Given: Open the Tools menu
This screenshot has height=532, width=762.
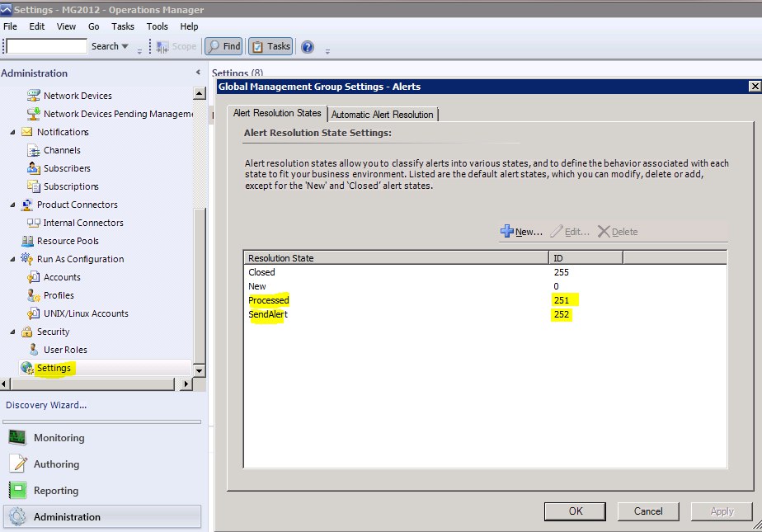Looking at the screenshot, I should (x=157, y=26).
